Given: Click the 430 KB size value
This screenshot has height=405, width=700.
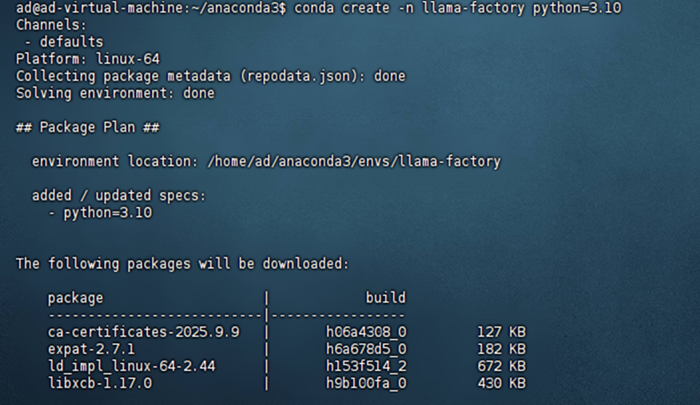Looking at the screenshot, I should [502, 383].
